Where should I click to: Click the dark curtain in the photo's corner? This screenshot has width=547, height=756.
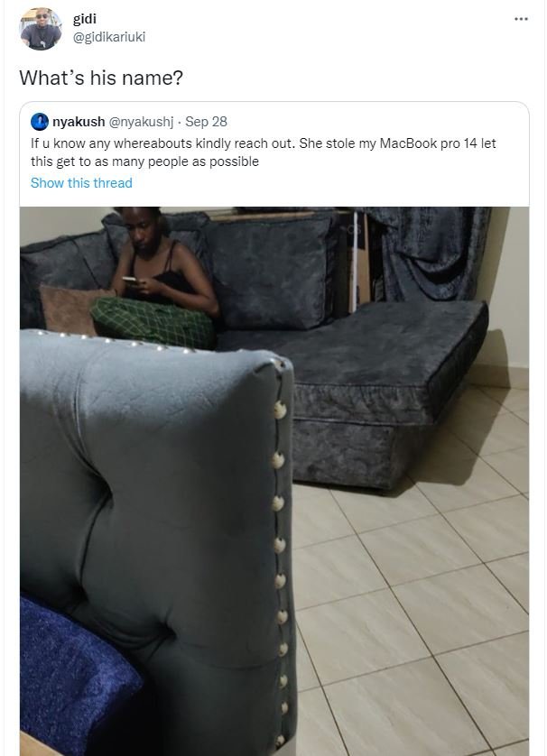coord(430,254)
